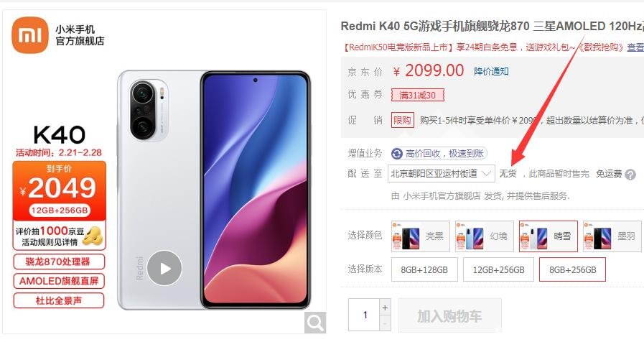644x342 pixels.
Task: Pick the 墨羽 color option
Action: click(x=612, y=236)
